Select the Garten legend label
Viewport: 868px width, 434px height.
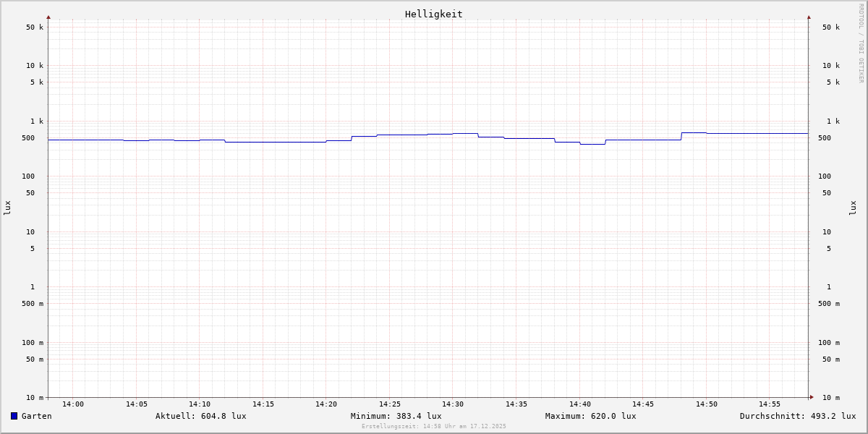coord(37,416)
